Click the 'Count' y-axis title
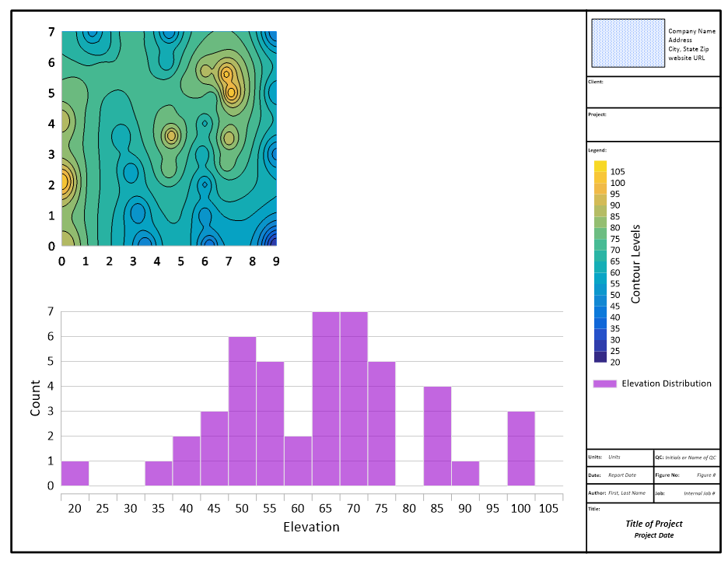728x561 pixels. point(36,398)
